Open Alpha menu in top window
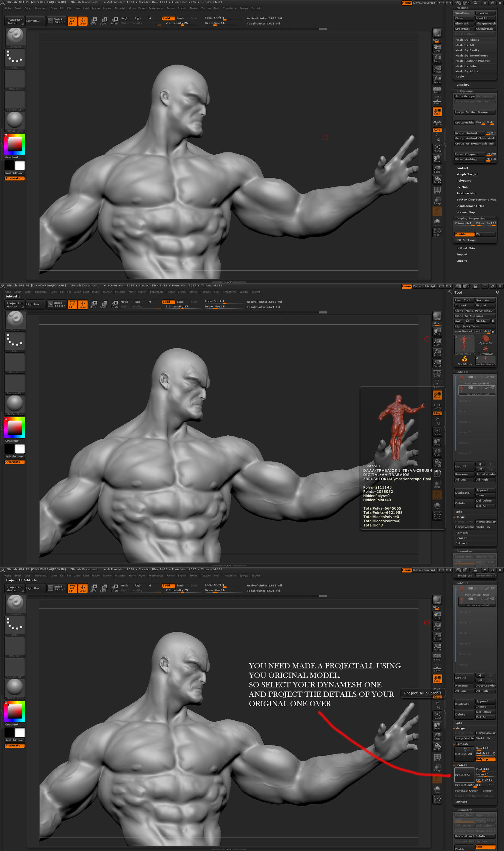Viewport: 504px width, 851px height. coord(8,8)
